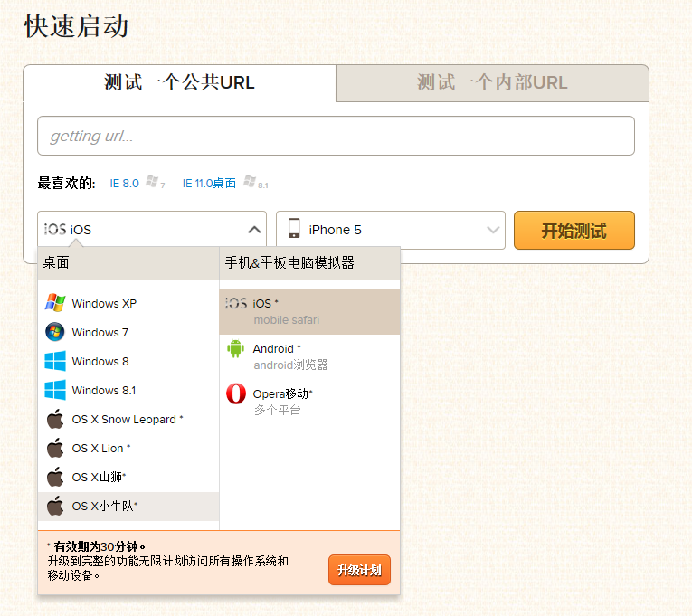This screenshot has width=692, height=616.
Task: Click the 升级计划 upgrade button
Action: click(359, 570)
